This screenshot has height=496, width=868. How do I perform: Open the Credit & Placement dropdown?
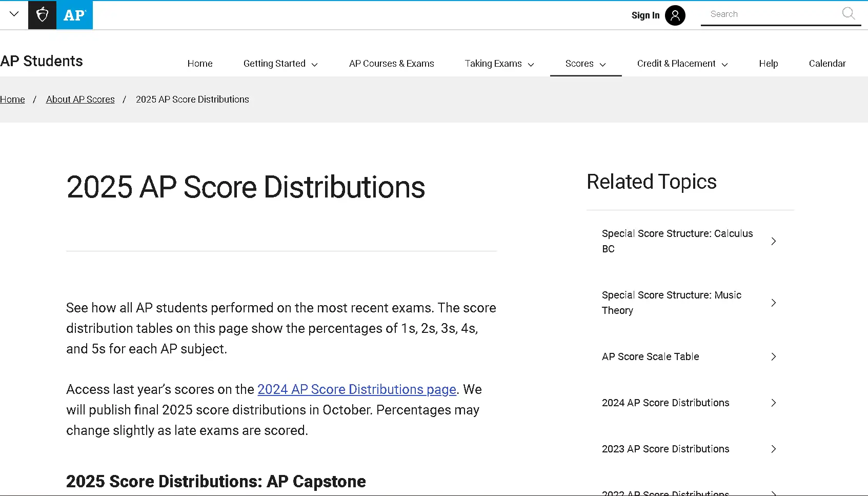coord(682,64)
